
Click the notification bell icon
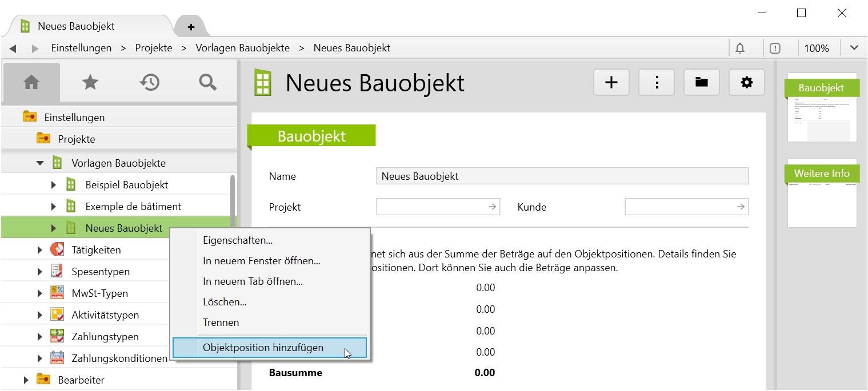[x=740, y=49]
